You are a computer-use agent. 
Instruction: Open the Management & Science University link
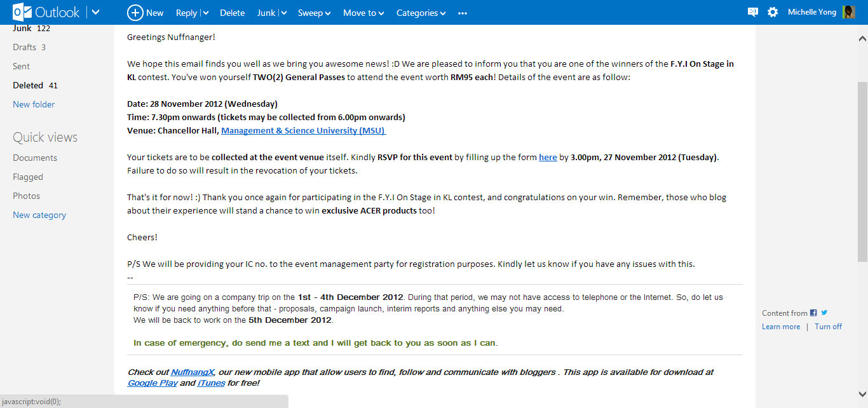point(303,131)
